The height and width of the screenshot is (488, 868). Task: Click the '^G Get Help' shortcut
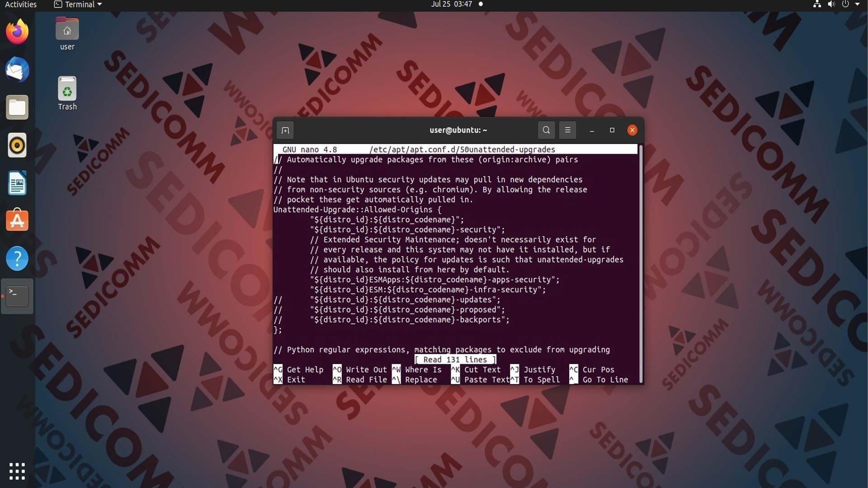tap(298, 370)
